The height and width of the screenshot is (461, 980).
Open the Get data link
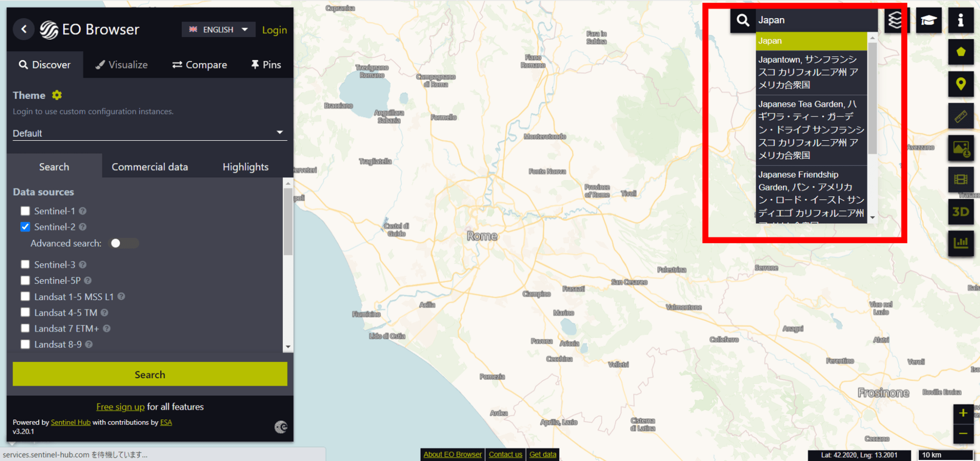pos(543,455)
